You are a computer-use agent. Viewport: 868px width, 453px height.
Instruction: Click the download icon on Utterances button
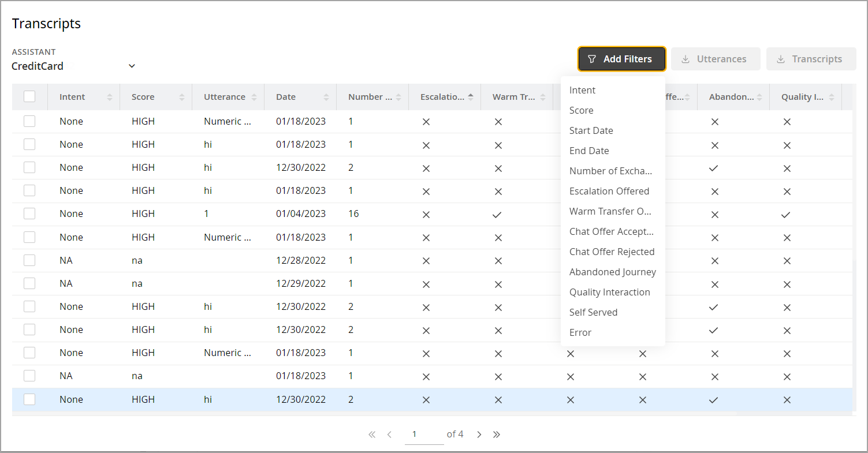coord(686,58)
